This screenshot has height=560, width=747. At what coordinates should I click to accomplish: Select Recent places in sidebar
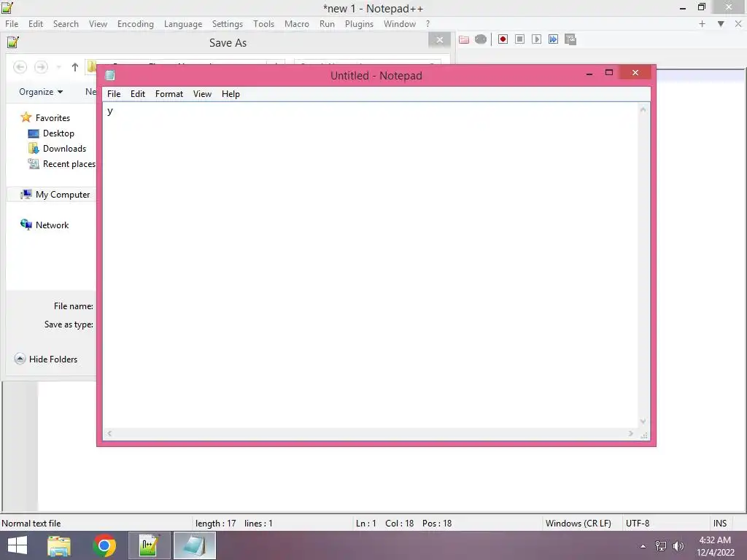pos(62,164)
